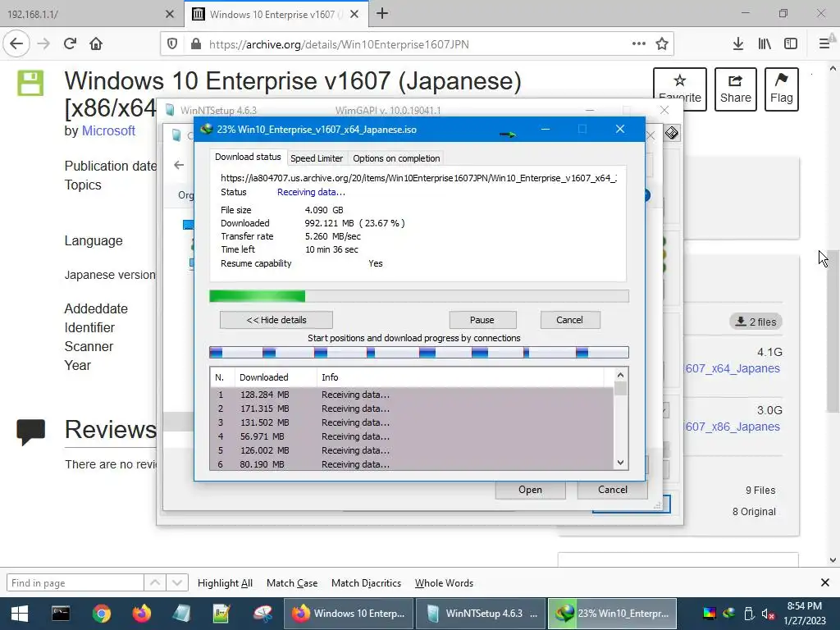This screenshot has height=630, width=840.
Task: Click Open in the file dialog
Action: pos(531,490)
